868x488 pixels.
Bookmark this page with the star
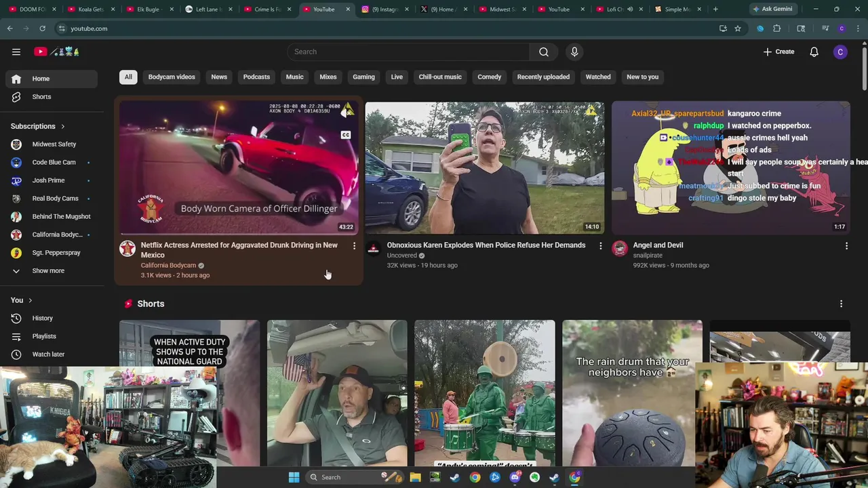pyautogui.click(x=738, y=28)
